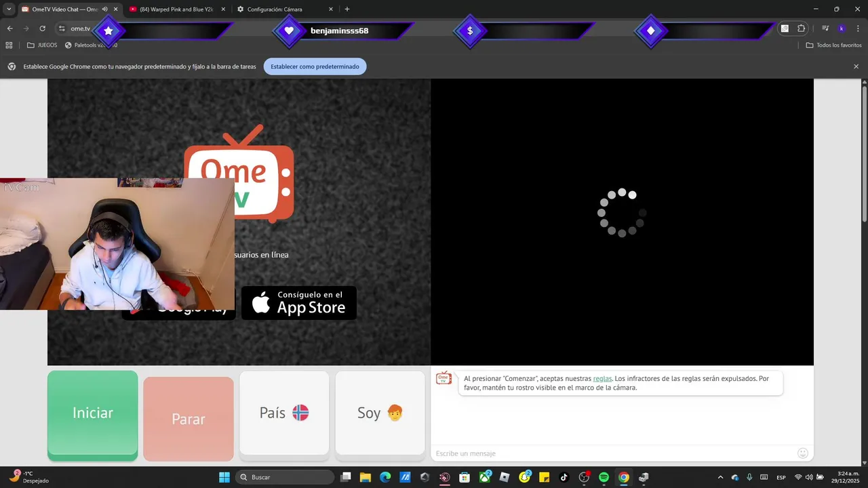Click the App Store download badge
This screenshot has width=868, height=488.
[299, 303]
